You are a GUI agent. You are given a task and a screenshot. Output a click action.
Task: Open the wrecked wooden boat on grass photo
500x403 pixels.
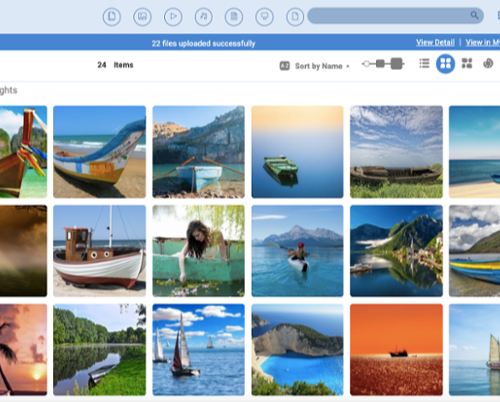coord(396,152)
